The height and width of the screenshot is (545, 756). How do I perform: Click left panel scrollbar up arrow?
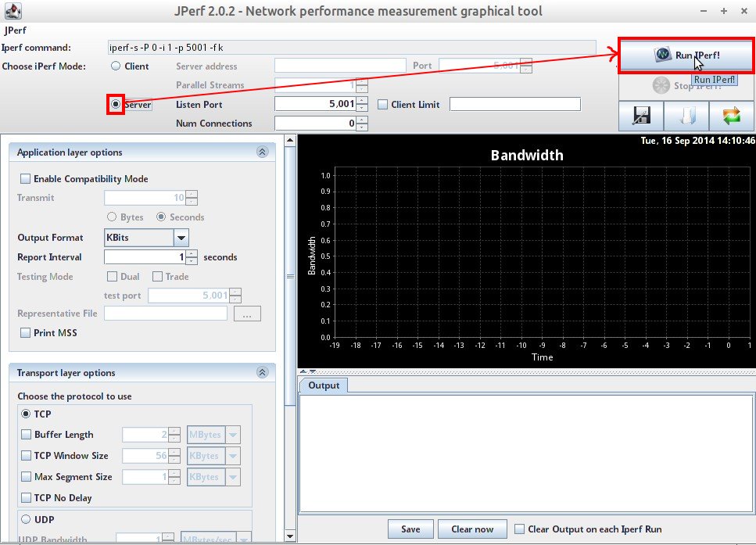[x=290, y=140]
